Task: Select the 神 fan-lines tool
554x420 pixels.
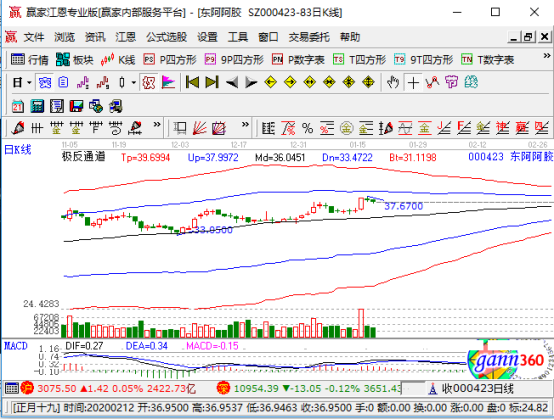Action: tap(502, 128)
